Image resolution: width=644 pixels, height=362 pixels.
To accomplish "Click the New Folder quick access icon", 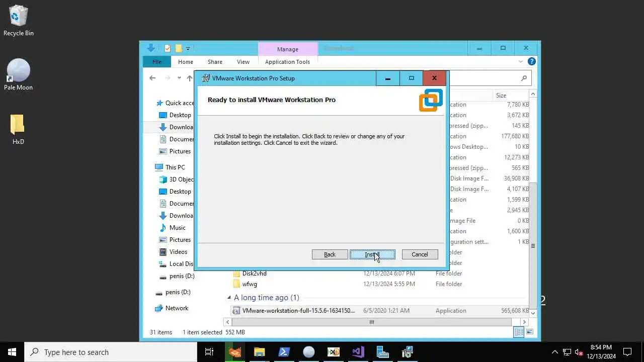I will tap(178, 48).
